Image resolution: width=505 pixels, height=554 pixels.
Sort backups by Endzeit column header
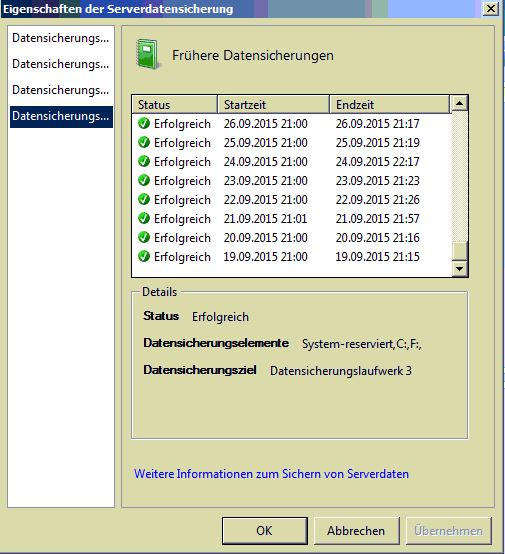click(390, 105)
